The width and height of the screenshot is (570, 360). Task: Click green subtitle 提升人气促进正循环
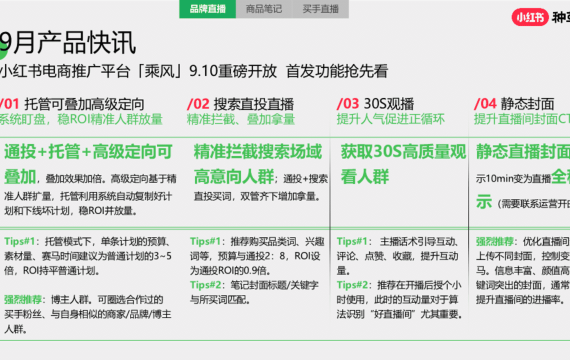coord(390,119)
